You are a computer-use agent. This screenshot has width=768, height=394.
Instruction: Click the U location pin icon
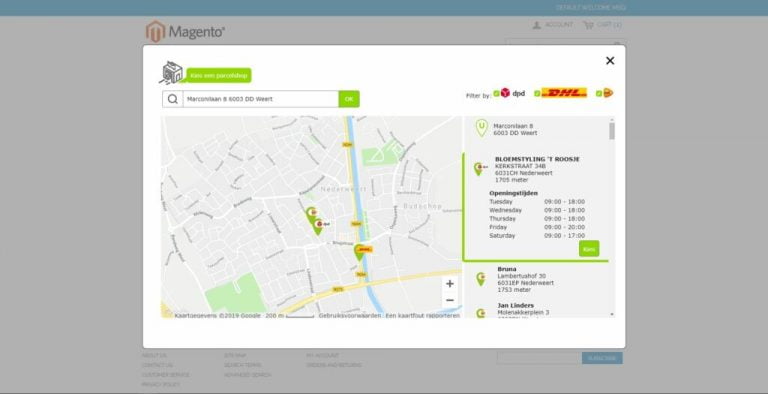(x=481, y=128)
